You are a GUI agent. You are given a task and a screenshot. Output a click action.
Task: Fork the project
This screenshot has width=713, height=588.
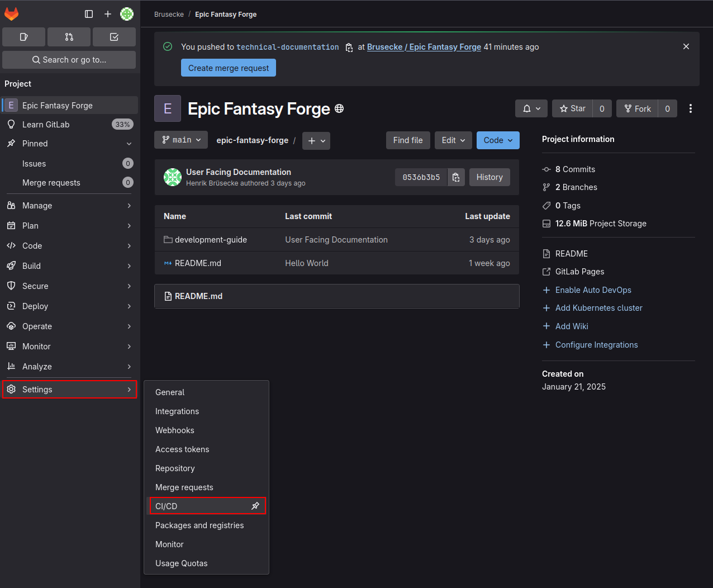pos(638,108)
